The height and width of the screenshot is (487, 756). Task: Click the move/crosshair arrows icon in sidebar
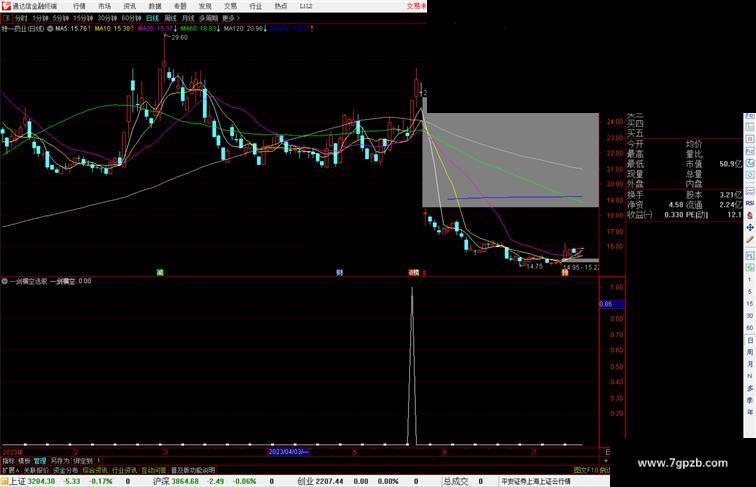[750, 228]
